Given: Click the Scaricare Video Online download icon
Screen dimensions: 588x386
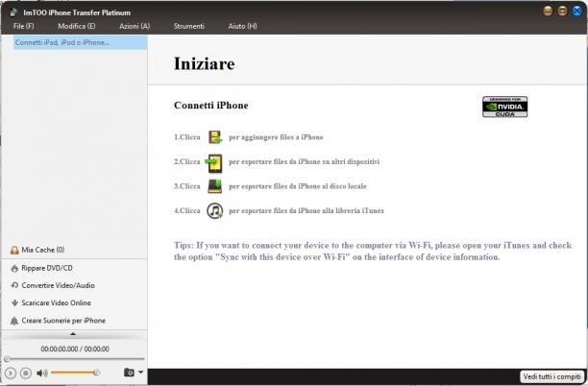Looking at the screenshot, I should point(14,302).
